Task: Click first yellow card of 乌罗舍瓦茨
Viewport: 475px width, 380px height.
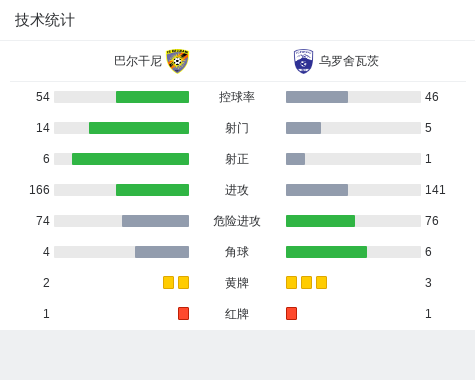Action: [291, 282]
